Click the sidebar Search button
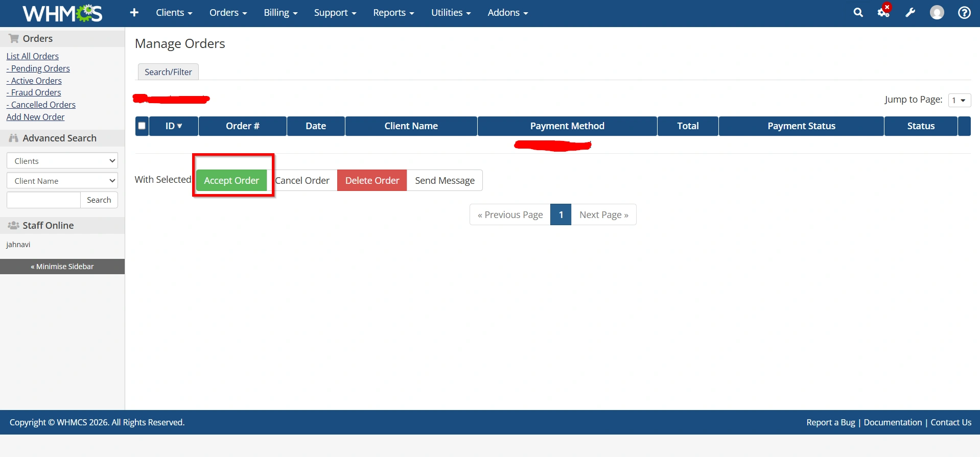This screenshot has width=980, height=457. click(x=99, y=200)
